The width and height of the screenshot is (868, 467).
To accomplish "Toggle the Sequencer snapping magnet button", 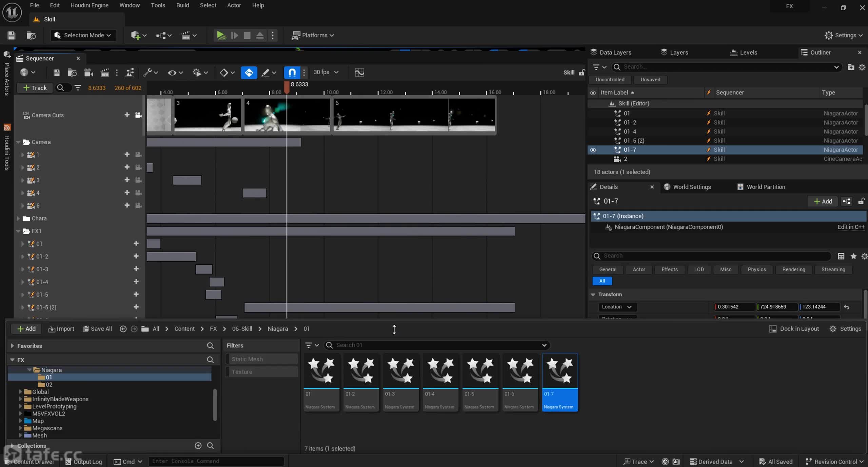I will pyautogui.click(x=292, y=73).
